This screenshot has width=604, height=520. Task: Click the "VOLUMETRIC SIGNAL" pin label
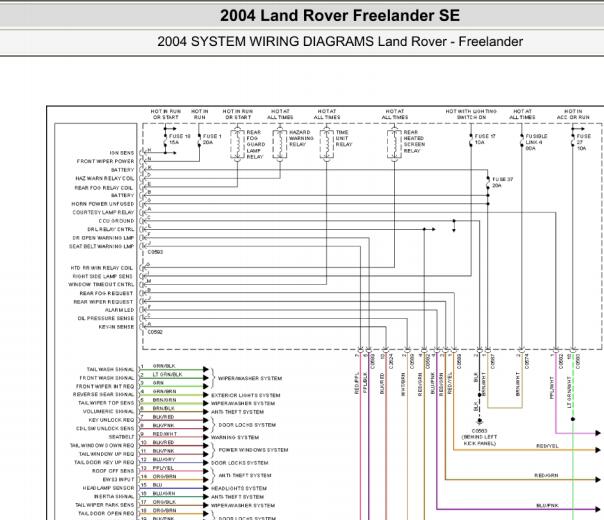pyautogui.click(x=109, y=411)
